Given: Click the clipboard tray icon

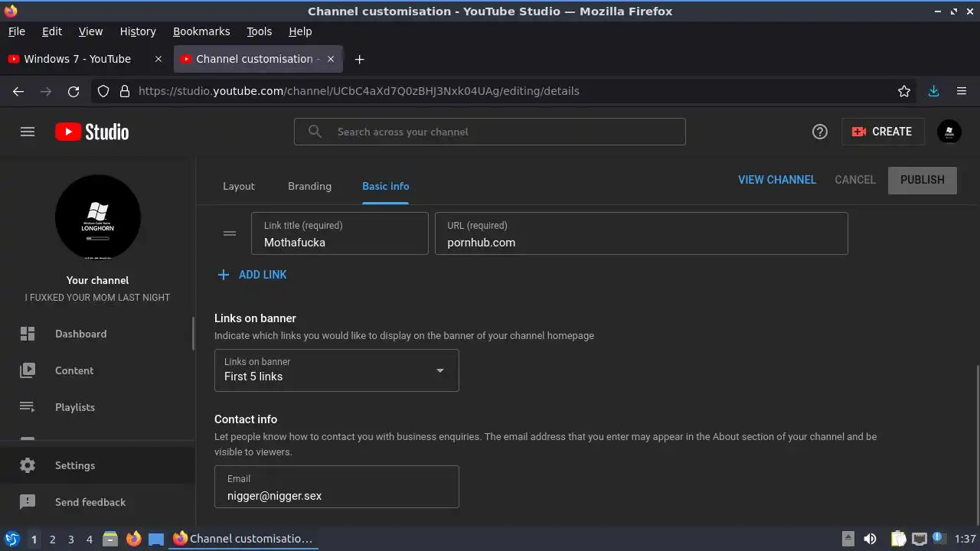Looking at the screenshot, I should tap(898, 539).
